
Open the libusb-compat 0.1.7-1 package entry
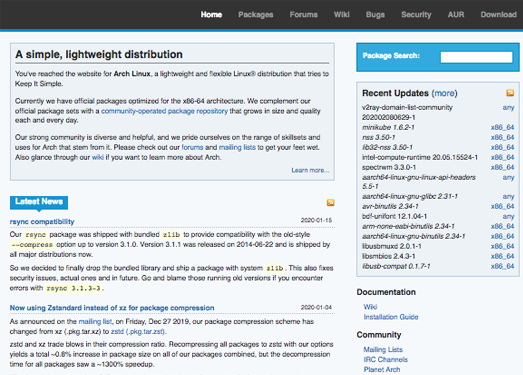point(396,266)
